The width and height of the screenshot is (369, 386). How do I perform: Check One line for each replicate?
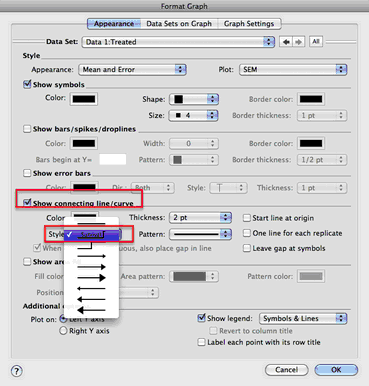point(247,233)
